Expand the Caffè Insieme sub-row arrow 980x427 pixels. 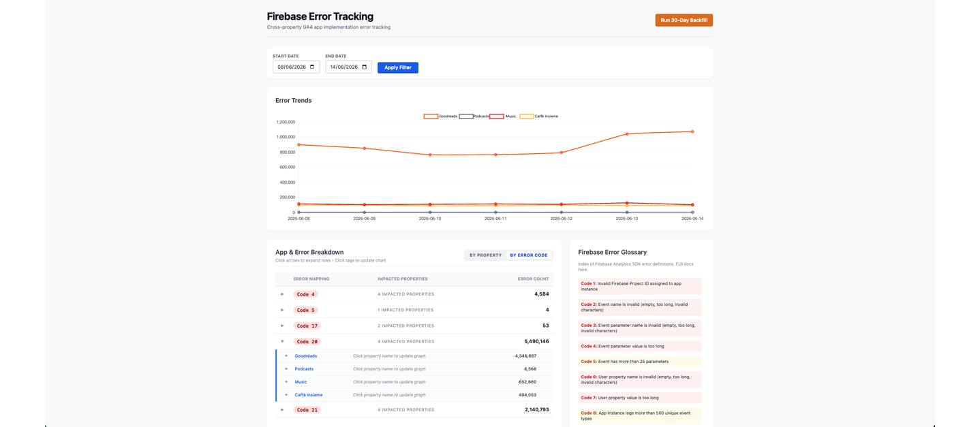click(x=286, y=394)
